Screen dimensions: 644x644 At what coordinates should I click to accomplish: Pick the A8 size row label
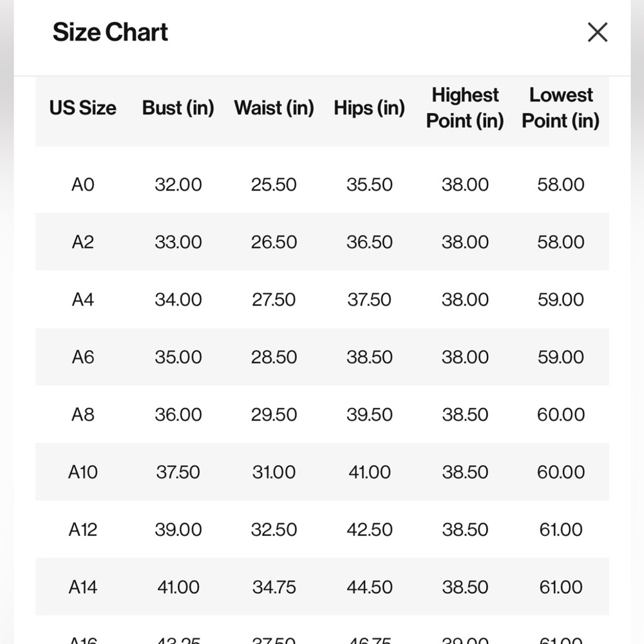coord(82,414)
